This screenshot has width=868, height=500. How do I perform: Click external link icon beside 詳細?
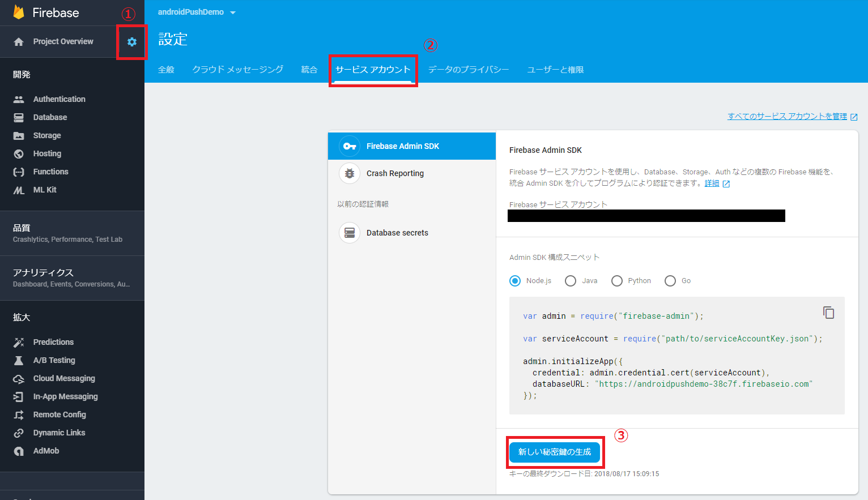tap(726, 184)
